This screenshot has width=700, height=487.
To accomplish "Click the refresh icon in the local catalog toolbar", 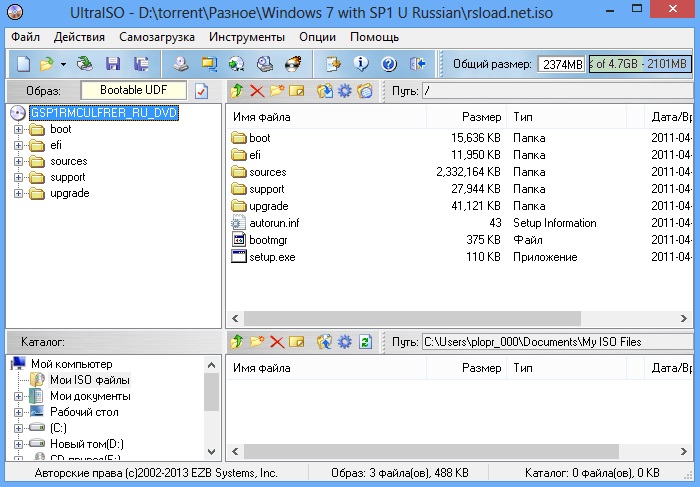I will [x=365, y=341].
